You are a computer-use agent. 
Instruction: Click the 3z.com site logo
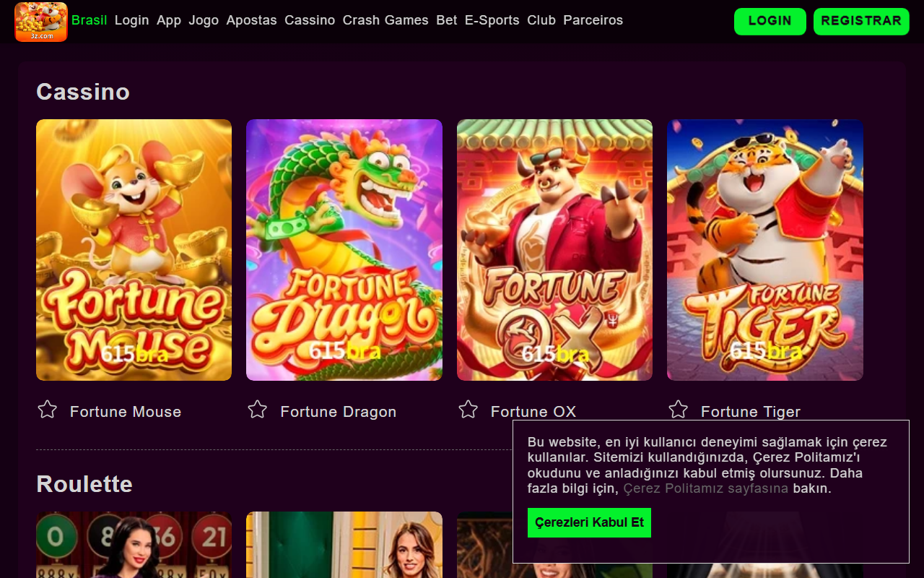pyautogui.click(x=40, y=22)
